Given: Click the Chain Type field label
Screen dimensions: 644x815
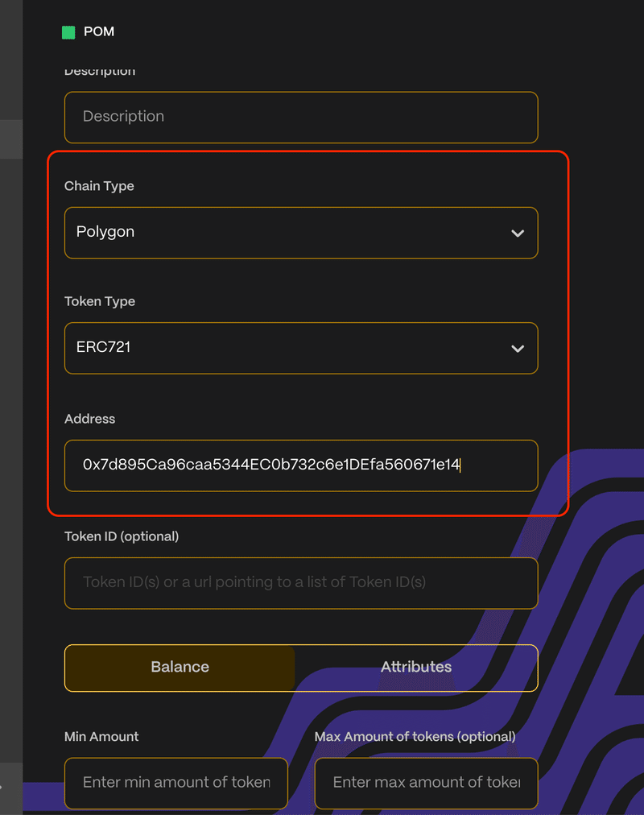Looking at the screenshot, I should pyautogui.click(x=99, y=186).
